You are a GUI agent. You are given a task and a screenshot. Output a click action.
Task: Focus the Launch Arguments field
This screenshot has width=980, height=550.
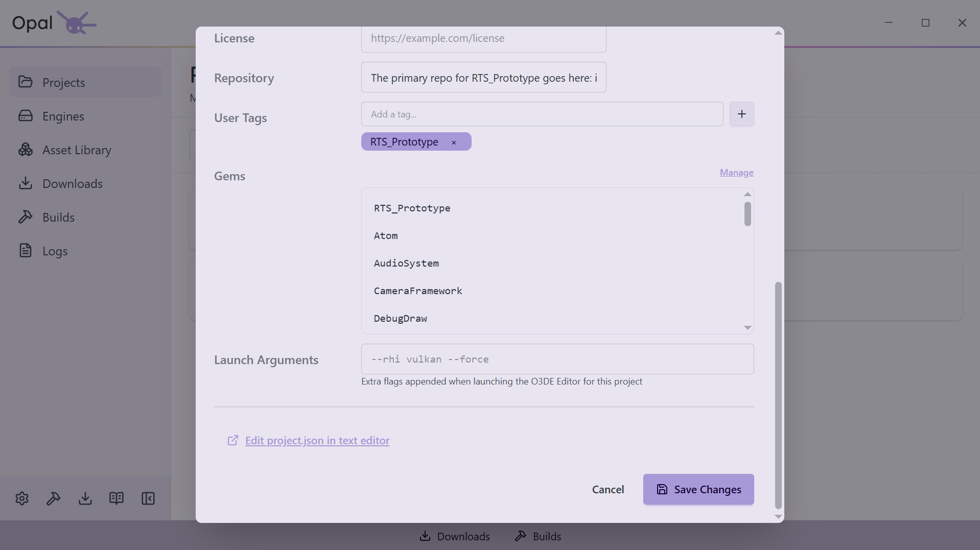coord(557,359)
